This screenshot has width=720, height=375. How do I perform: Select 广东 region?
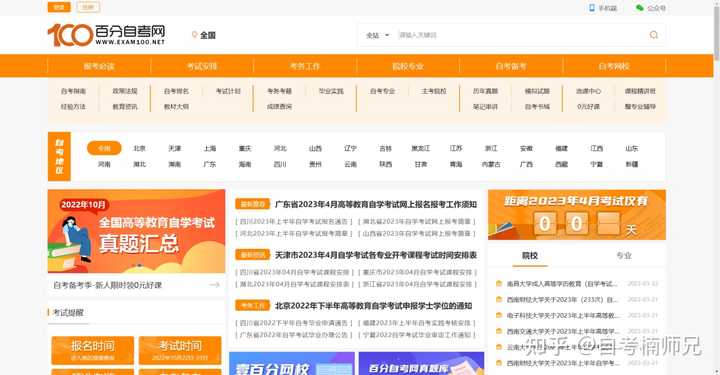(x=210, y=164)
